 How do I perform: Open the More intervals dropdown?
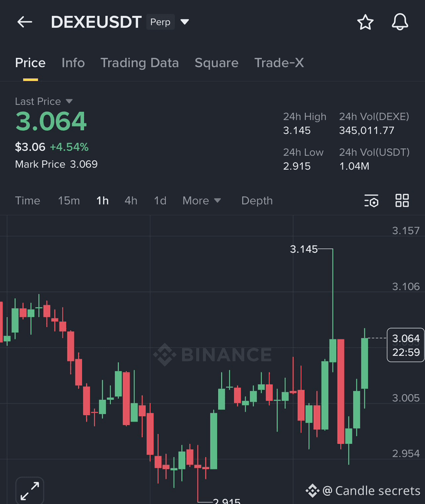click(201, 200)
